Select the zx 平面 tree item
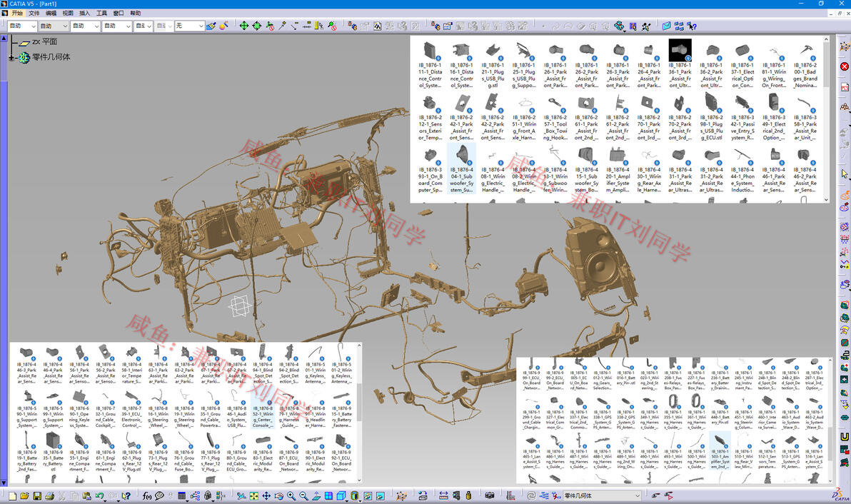Viewport: 851px width, 504px height. pos(44,41)
